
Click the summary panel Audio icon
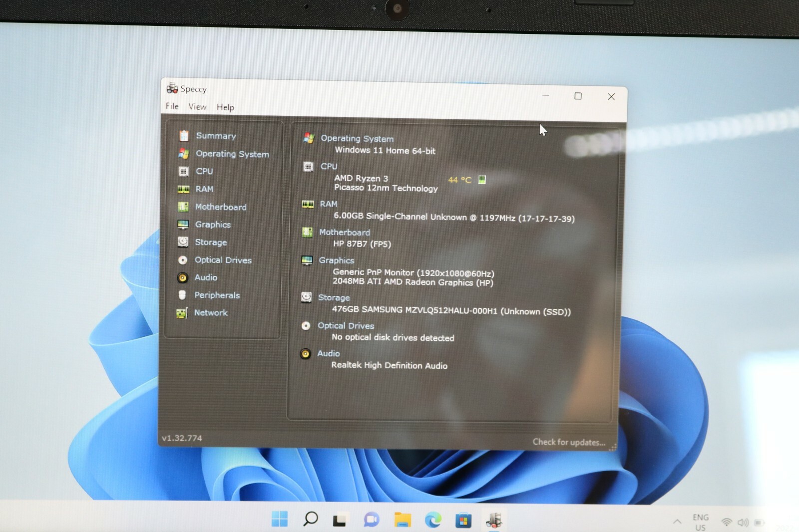point(306,354)
